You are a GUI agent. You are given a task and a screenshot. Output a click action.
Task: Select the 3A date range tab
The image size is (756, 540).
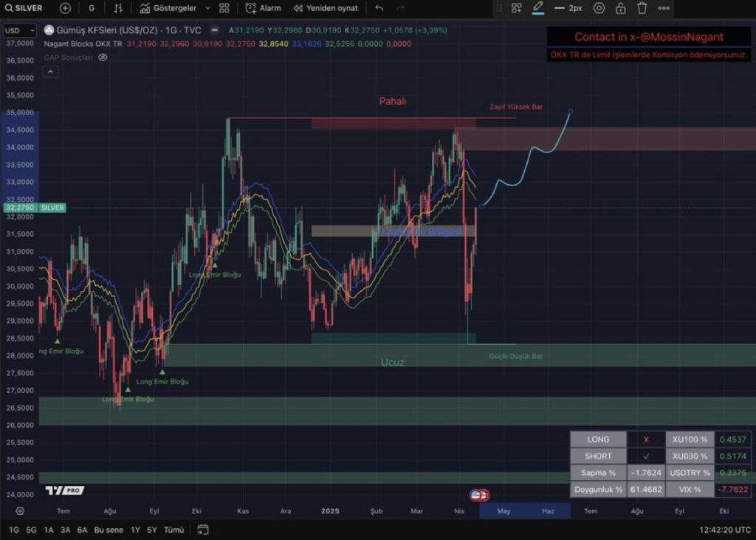pos(66,530)
